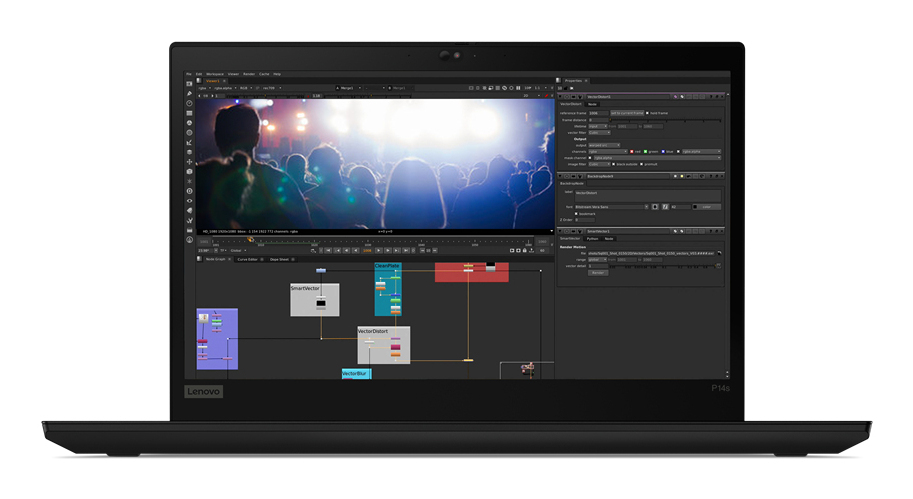Step forward one frame
The image size is (913, 499).
pyautogui.click(x=388, y=250)
